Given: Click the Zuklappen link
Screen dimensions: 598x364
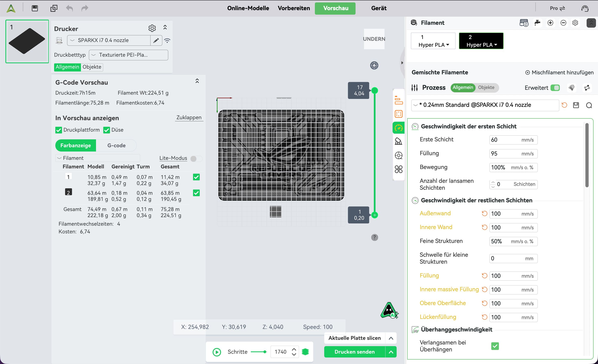Looking at the screenshot, I should click(x=189, y=118).
